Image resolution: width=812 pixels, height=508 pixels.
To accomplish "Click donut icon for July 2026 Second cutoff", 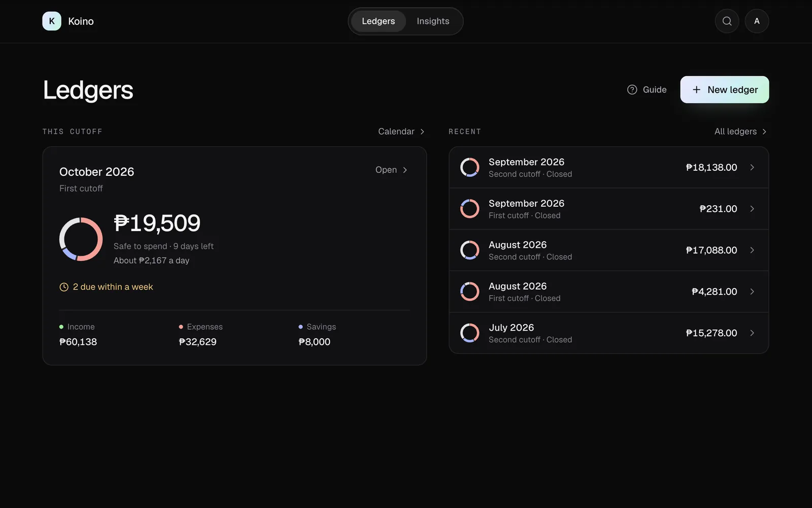I will pos(469,333).
